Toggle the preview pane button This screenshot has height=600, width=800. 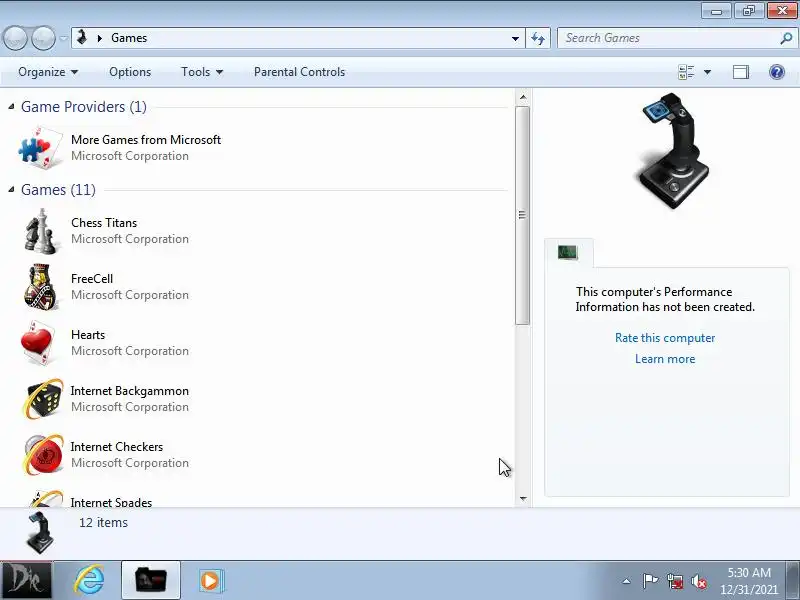741,72
